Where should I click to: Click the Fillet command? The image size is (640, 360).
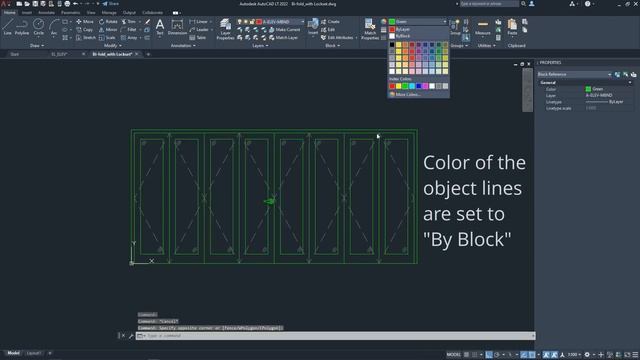[x=129, y=30]
